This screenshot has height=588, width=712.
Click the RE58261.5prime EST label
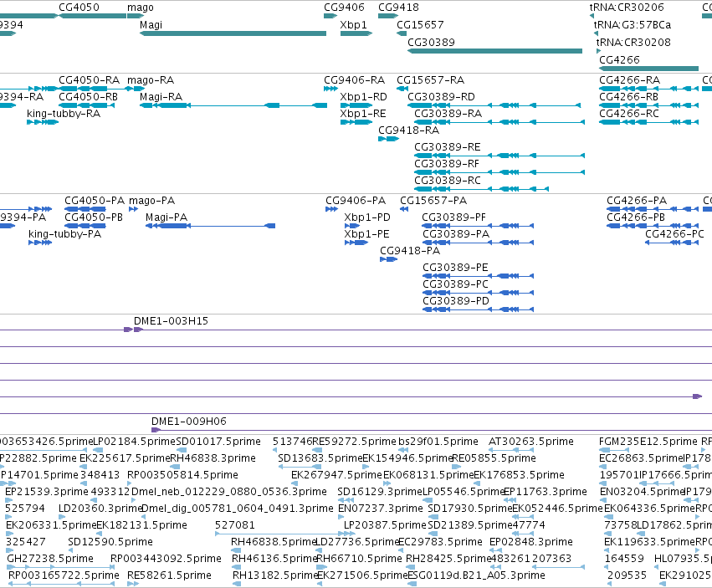click(x=169, y=575)
